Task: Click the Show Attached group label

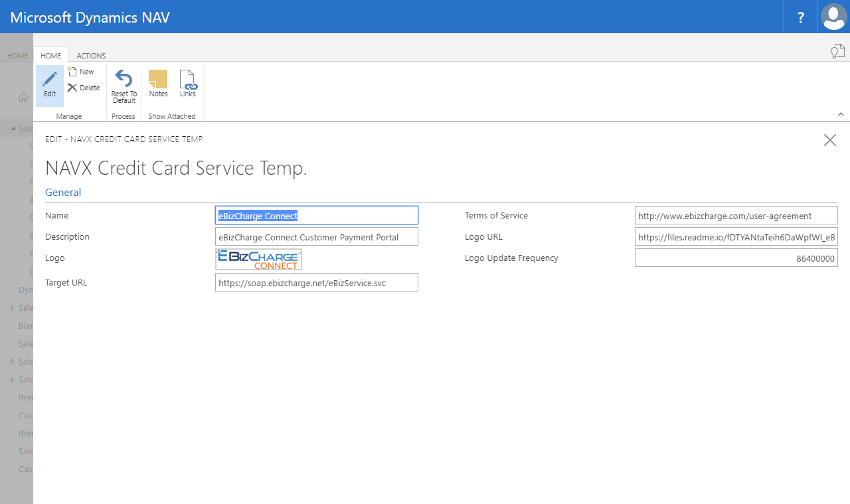Action: tap(172, 116)
